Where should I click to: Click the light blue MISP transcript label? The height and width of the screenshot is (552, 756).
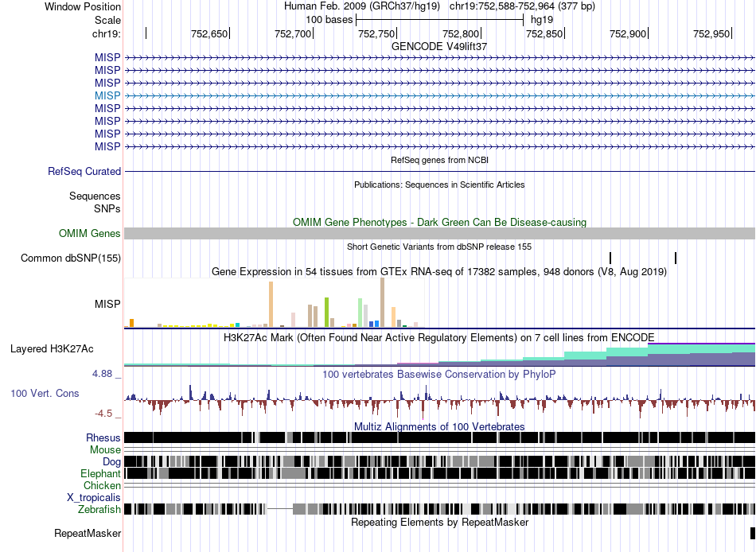(x=107, y=95)
